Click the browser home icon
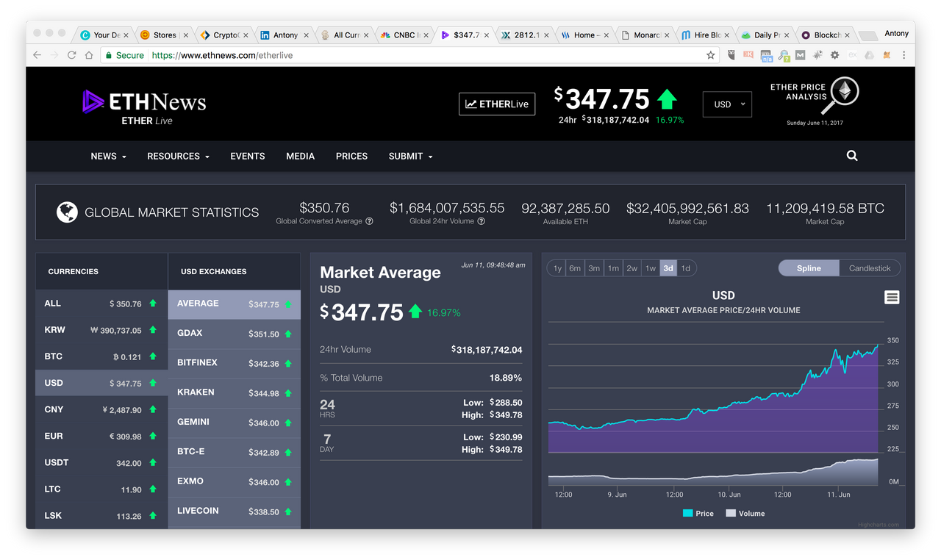The image size is (941, 560). (89, 55)
